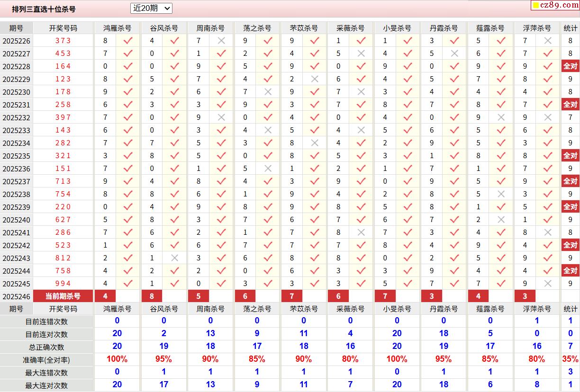
Task: Click the draw number 994 for period 2025245
Action: 63,284
